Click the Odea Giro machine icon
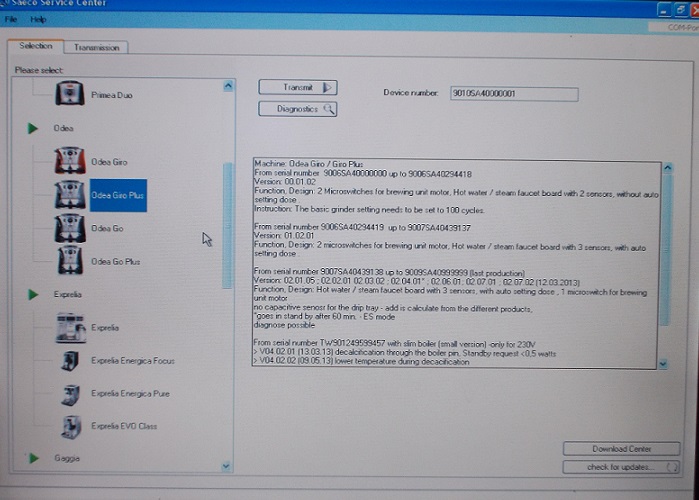 click(x=69, y=161)
